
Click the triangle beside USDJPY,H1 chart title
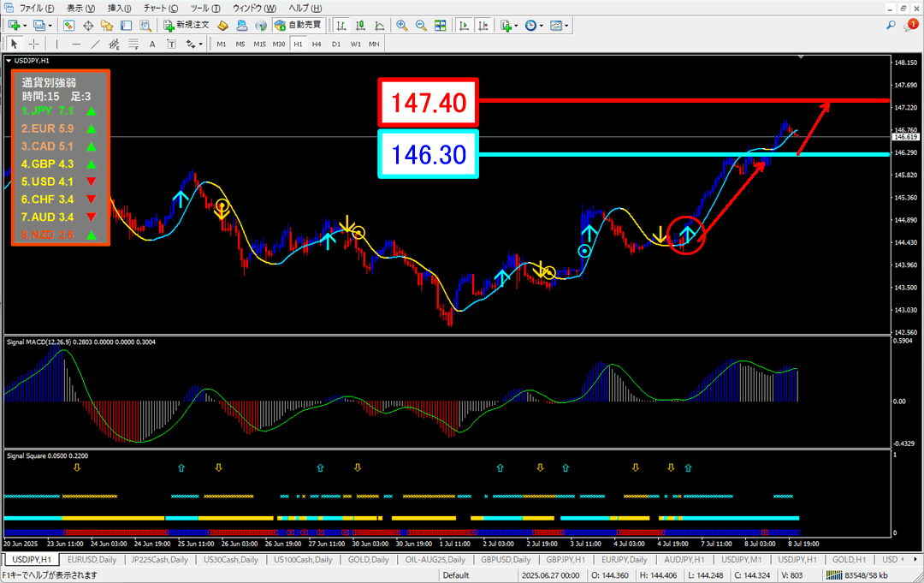[9, 60]
